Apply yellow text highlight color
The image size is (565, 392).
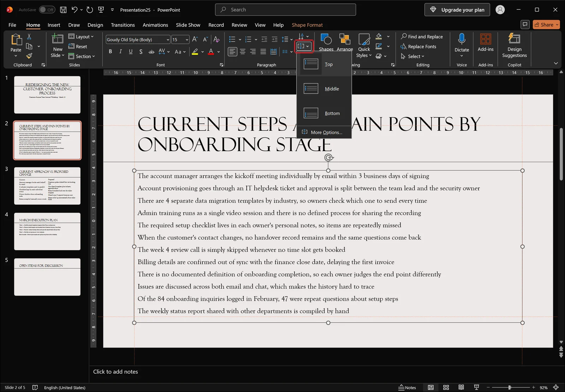pos(195,52)
